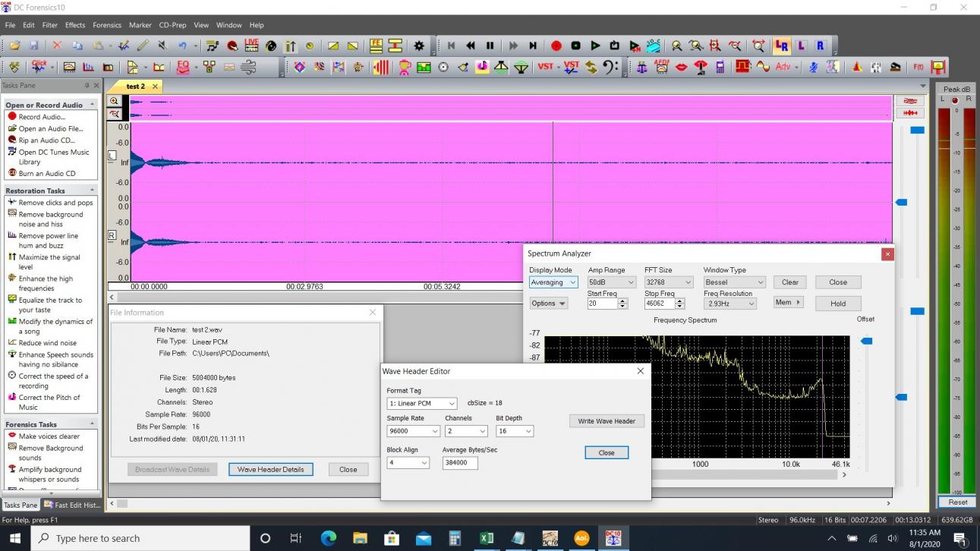Open the AFDF forensics toolbar icon
This screenshot has width=980, height=551.
[662, 67]
